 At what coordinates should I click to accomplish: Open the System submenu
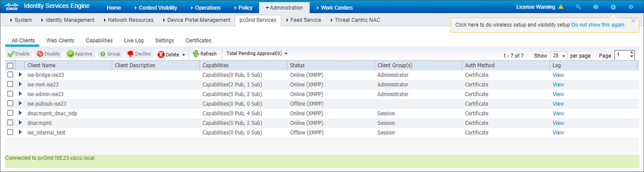[21, 20]
